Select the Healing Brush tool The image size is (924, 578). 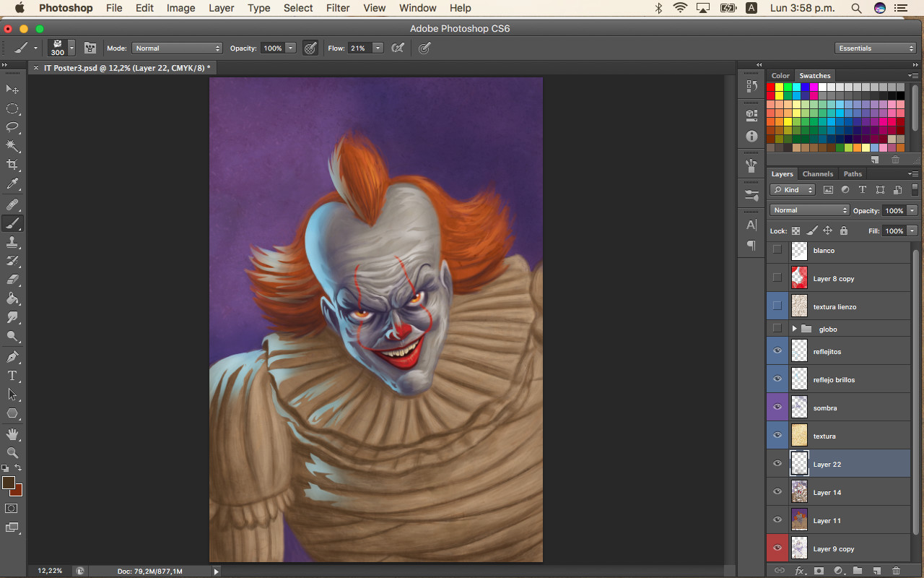click(12, 204)
